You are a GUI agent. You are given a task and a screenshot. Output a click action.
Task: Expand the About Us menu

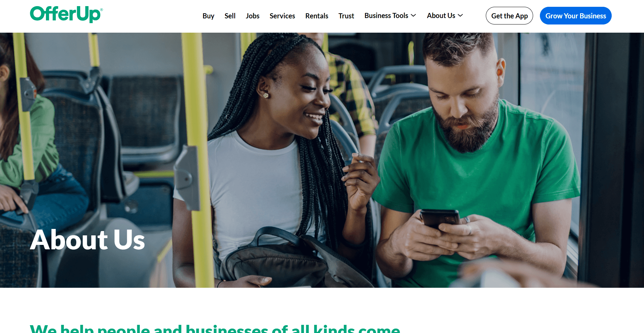445,16
